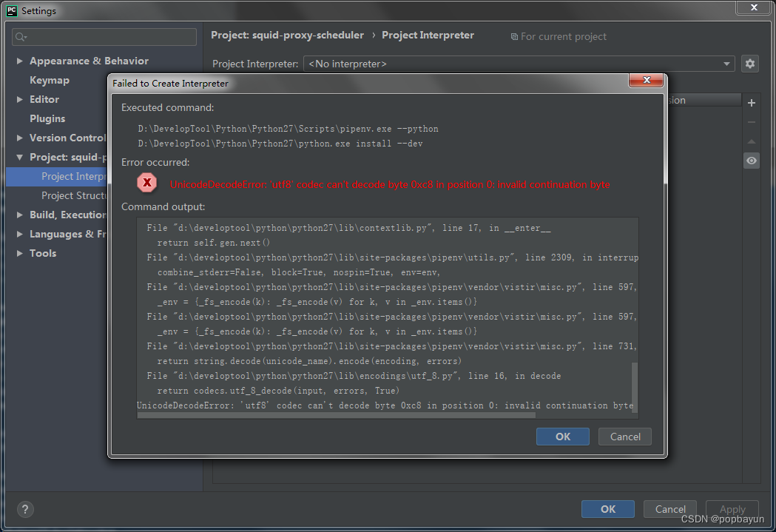This screenshot has width=776, height=532.
Task: Click the red UnicodeDecodeError message
Action: [390, 184]
